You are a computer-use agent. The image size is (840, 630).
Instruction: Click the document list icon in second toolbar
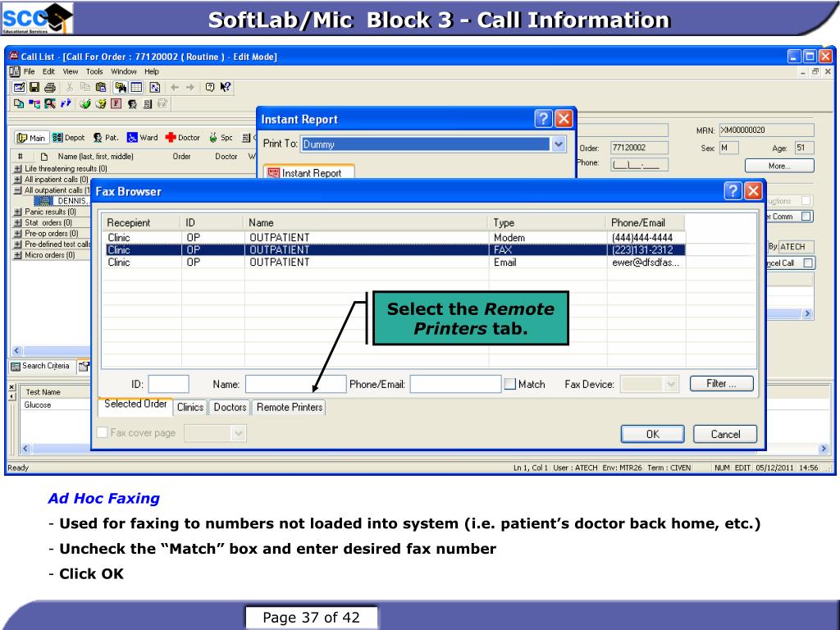(x=148, y=103)
